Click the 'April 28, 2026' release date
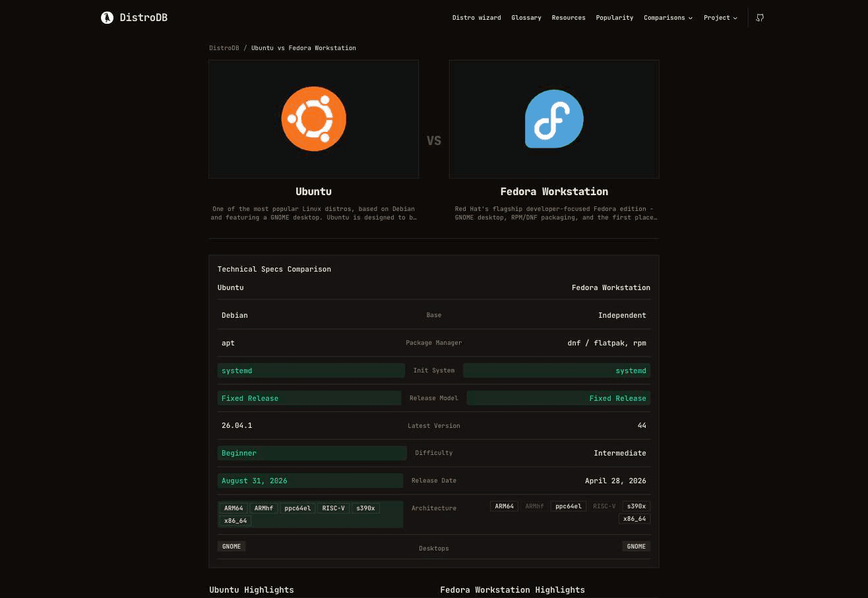This screenshot has height=598, width=868. click(615, 481)
